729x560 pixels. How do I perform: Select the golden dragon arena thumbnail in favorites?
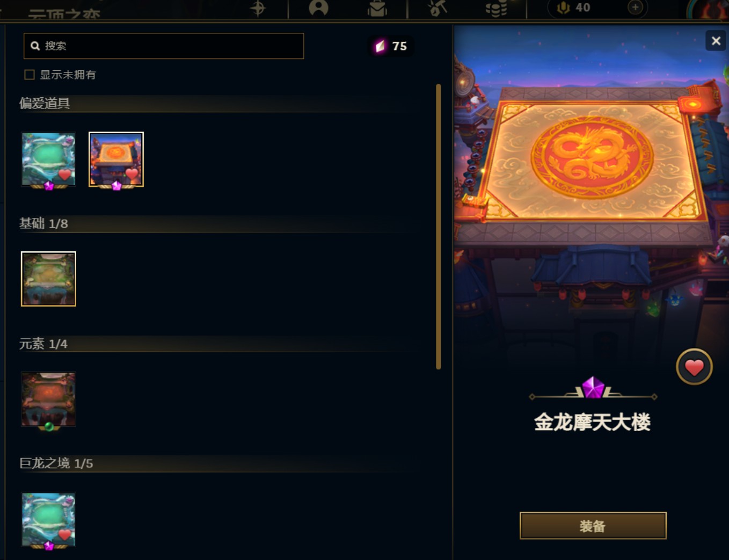[x=116, y=159]
